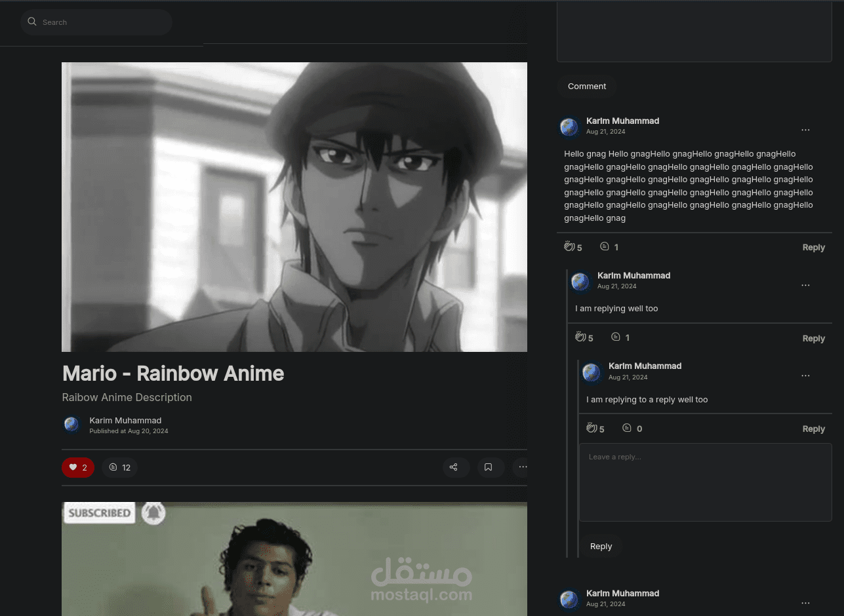Reply to 'I am replying well too'

813,338
